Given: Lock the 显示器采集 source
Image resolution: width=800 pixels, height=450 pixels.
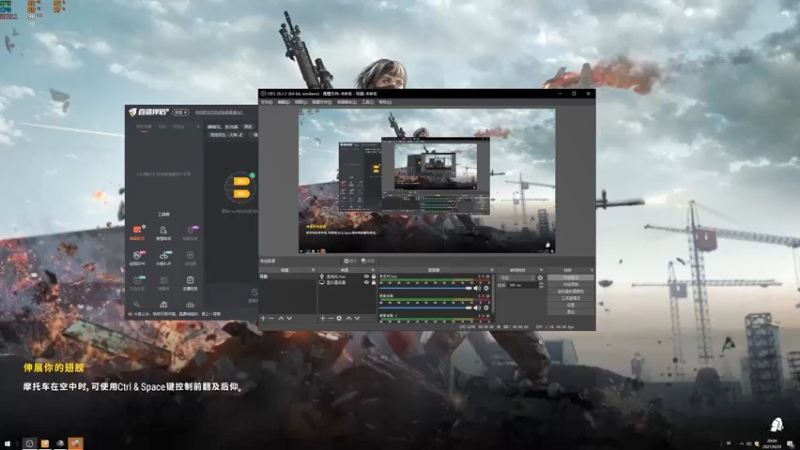Looking at the screenshot, I should click(x=373, y=282).
